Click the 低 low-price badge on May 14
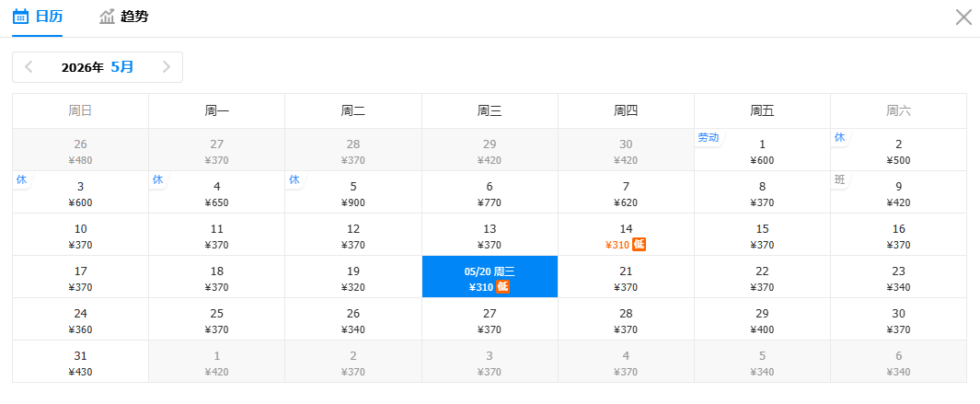Screen dimensions: 980x404 click(640, 244)
